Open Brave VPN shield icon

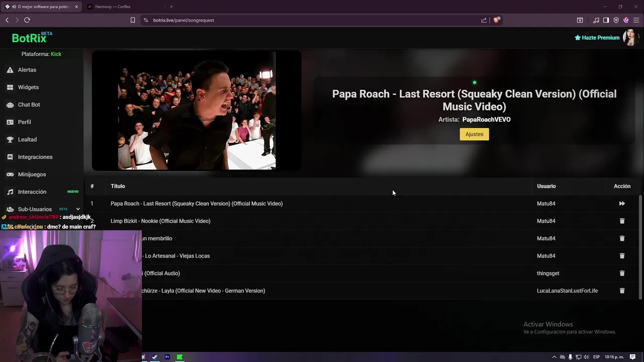[x=616, y=20]
